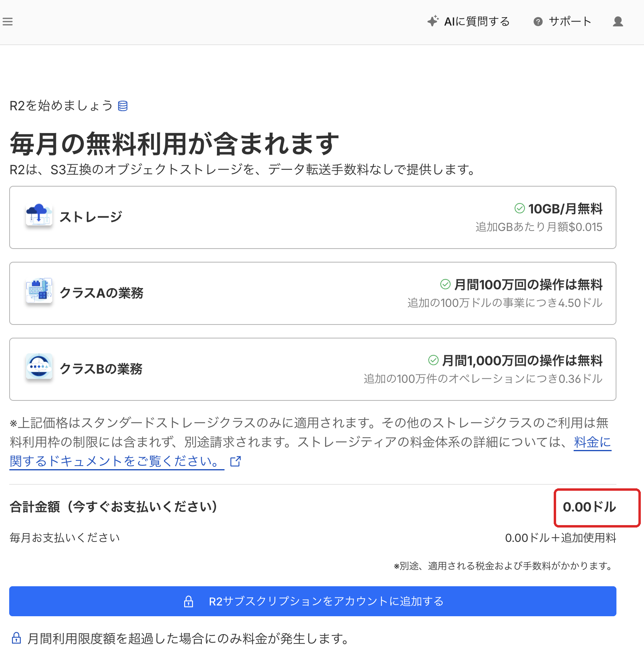Select the クラスAの業務 card title
Screen dimensions: 644x647
101,293
